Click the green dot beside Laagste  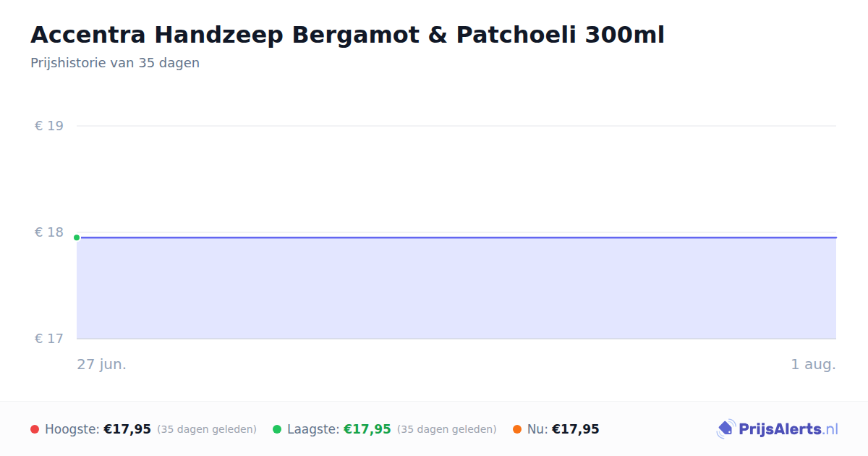click(277, 429)
